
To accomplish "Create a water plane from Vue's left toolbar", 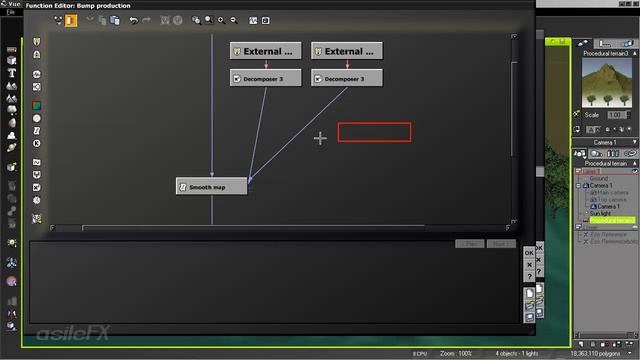I will pos(11,49).
